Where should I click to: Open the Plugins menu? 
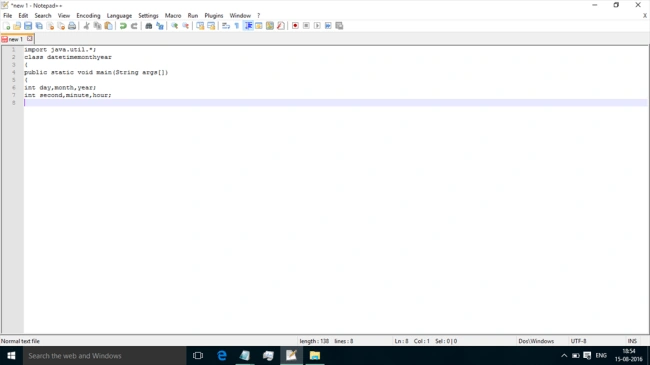click(x=213, y=15)
